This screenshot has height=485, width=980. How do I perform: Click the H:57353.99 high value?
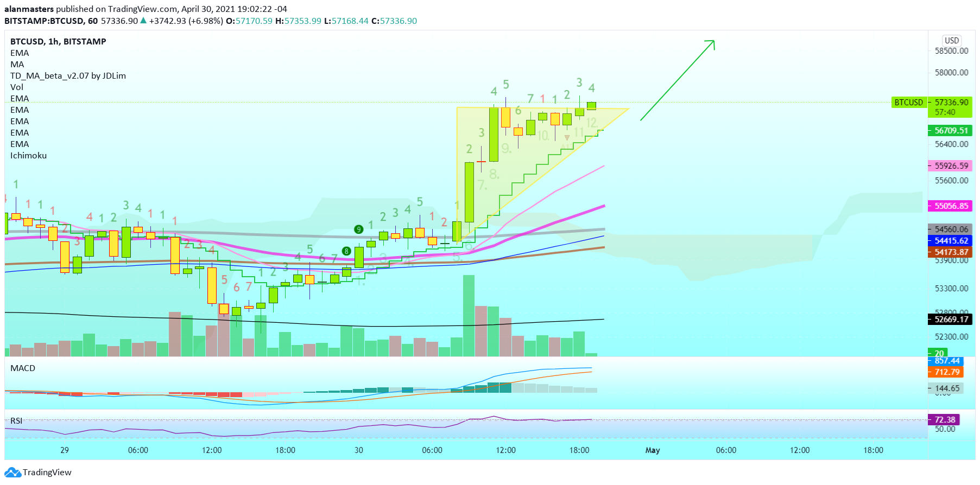(x=298, y=21)
